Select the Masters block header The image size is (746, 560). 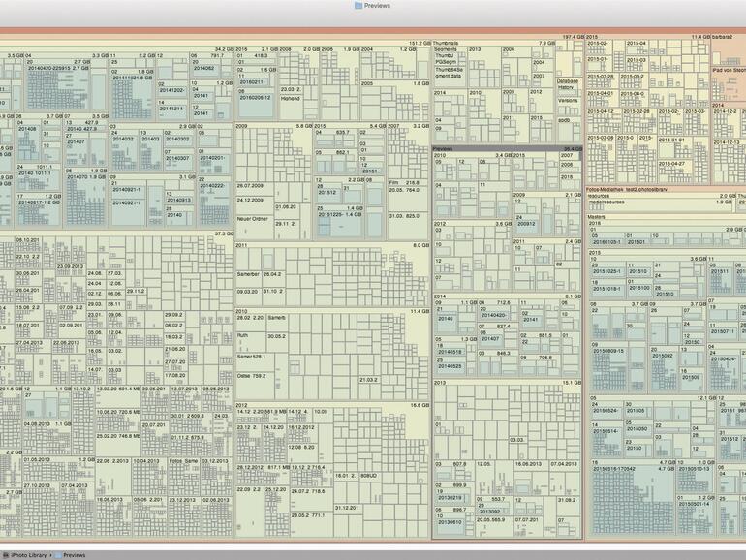(667, 217)
